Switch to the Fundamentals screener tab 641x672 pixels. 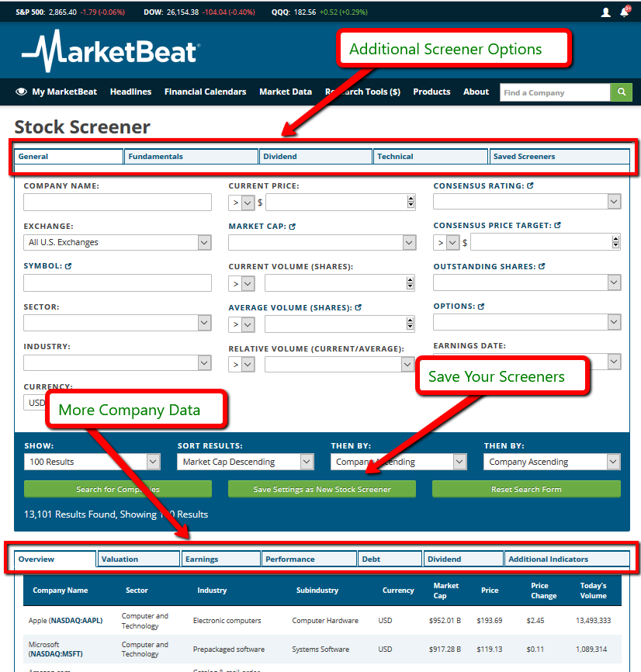[191, 157]
